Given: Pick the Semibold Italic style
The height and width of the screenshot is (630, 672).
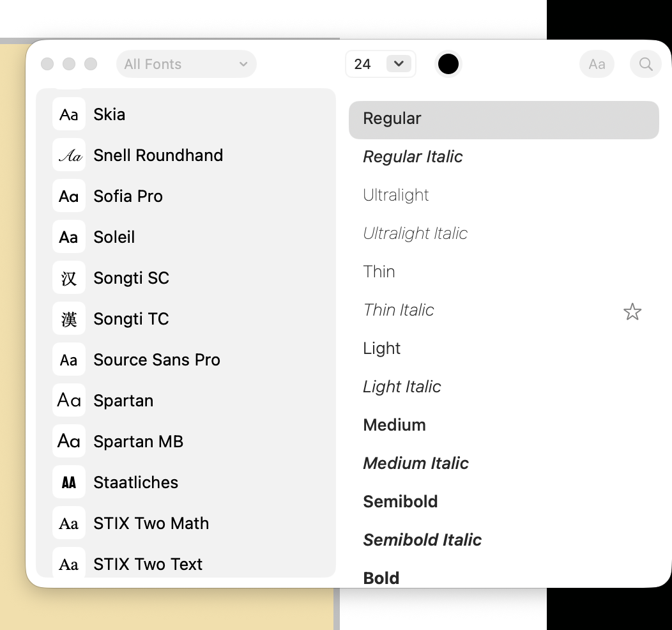Looking at the screenshot, I should 503,540.
